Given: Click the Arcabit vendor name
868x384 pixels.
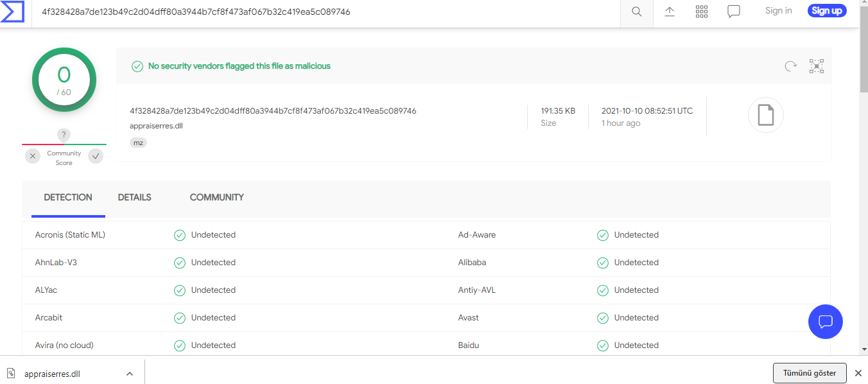Looking at the screenshot, I should [49, 318].
